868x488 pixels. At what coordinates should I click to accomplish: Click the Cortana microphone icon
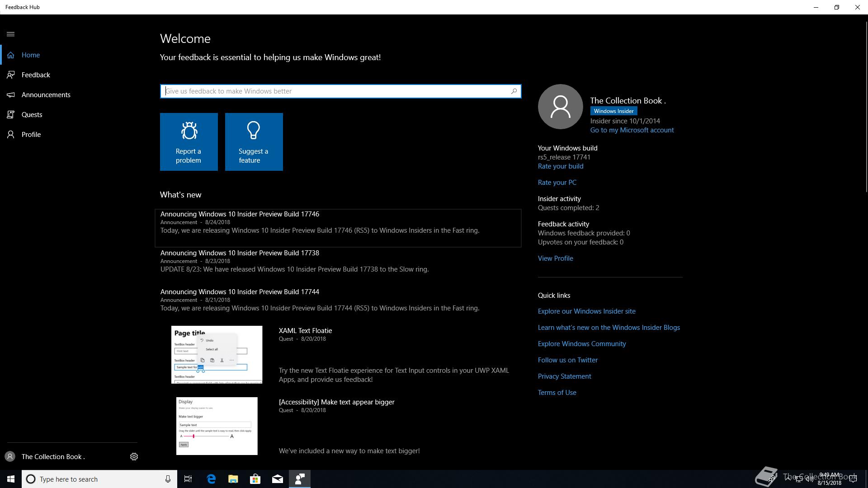point(168,479)
